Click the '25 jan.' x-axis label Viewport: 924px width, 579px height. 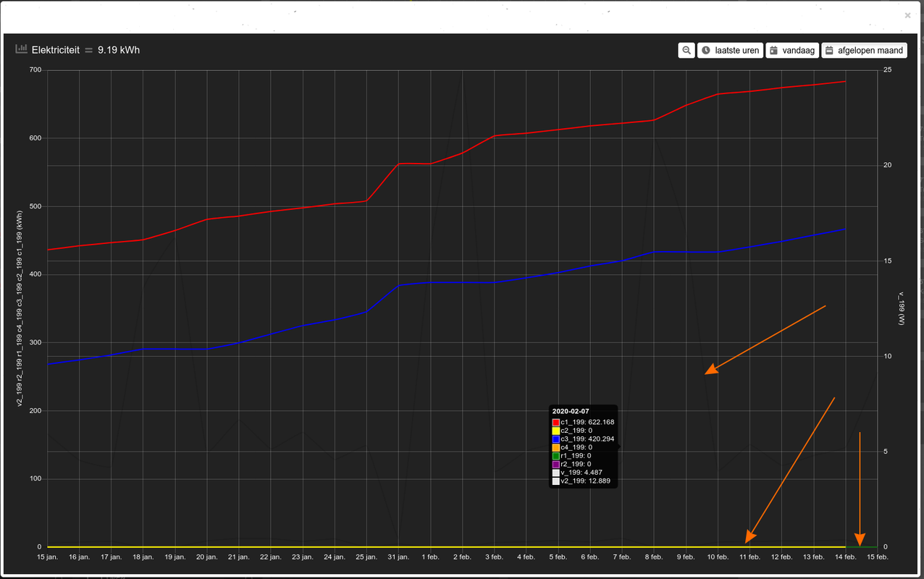pos(366,557)
